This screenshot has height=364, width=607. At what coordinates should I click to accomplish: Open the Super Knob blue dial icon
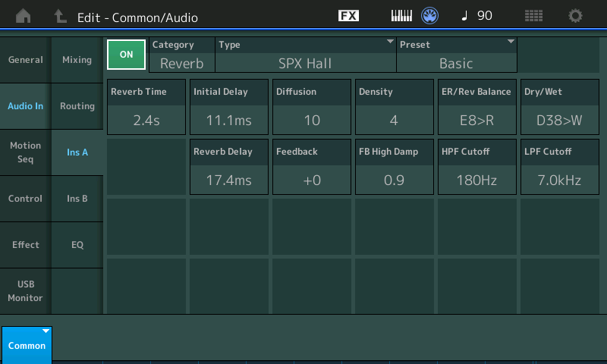(x=430, y=16)
